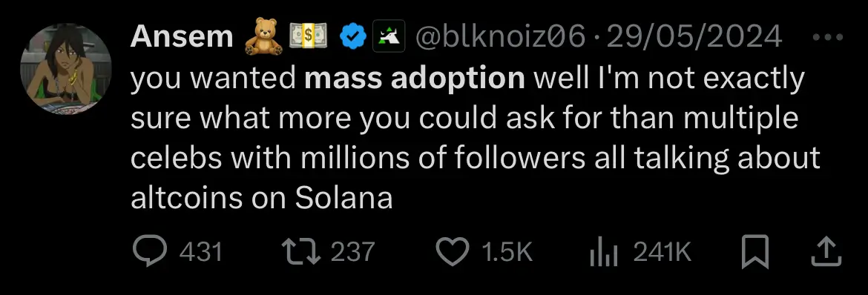Repost using the retweet arrows icon
This screenshot has height=295, width=868.
pos(302,251)
